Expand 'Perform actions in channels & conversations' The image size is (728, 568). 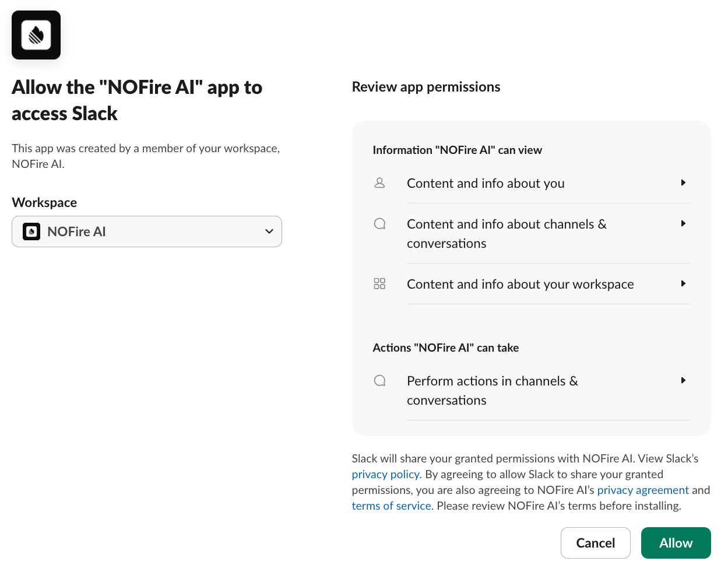coord(683,380)
